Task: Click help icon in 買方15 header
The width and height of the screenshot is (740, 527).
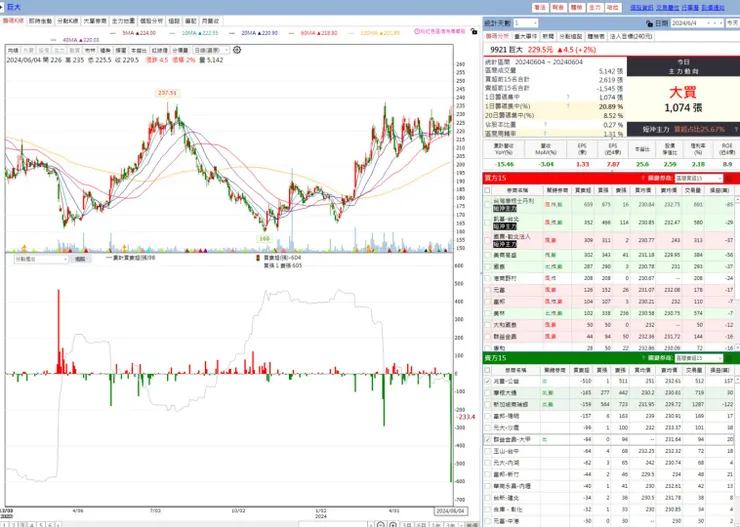Action: click(643, 178)
